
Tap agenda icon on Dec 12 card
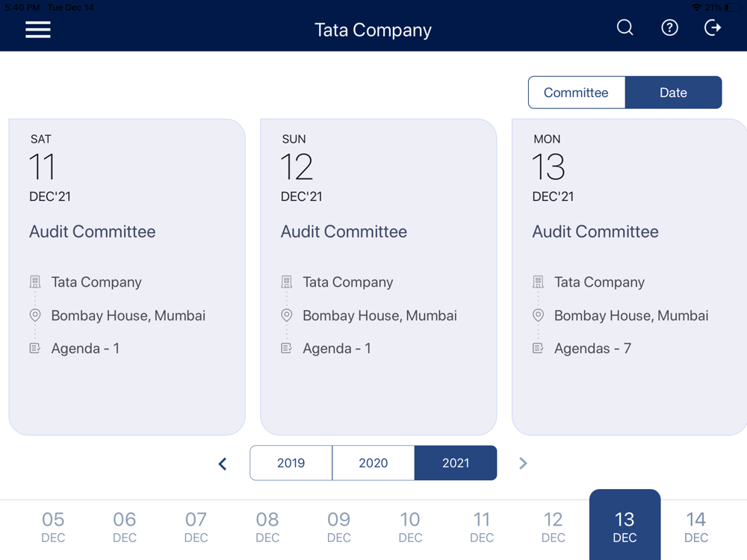coord(286,348)
